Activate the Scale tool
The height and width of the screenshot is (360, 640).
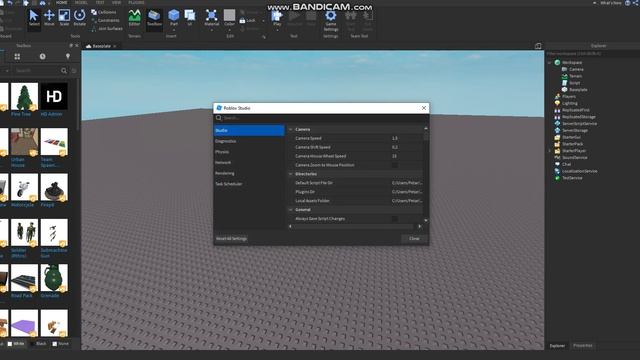point(64,18)
